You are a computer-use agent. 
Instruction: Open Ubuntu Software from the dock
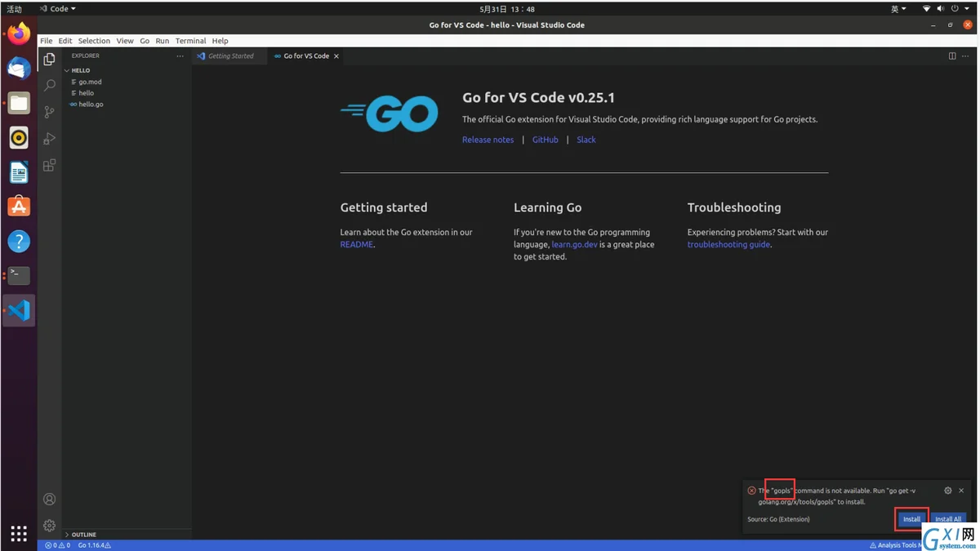19,207
